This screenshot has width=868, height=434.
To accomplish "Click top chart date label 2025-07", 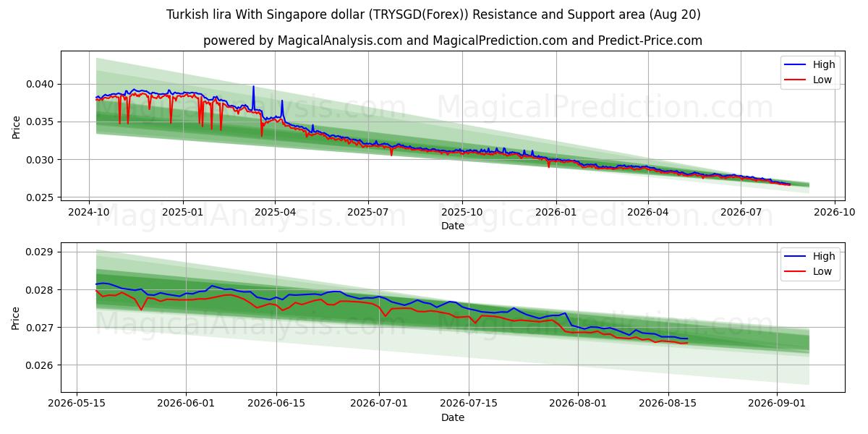I will [x=368, y=213].
